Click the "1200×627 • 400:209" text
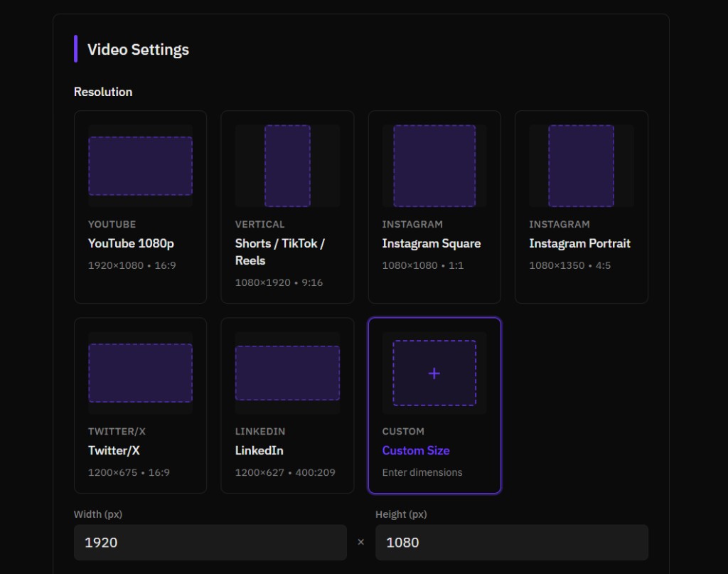 285,472
